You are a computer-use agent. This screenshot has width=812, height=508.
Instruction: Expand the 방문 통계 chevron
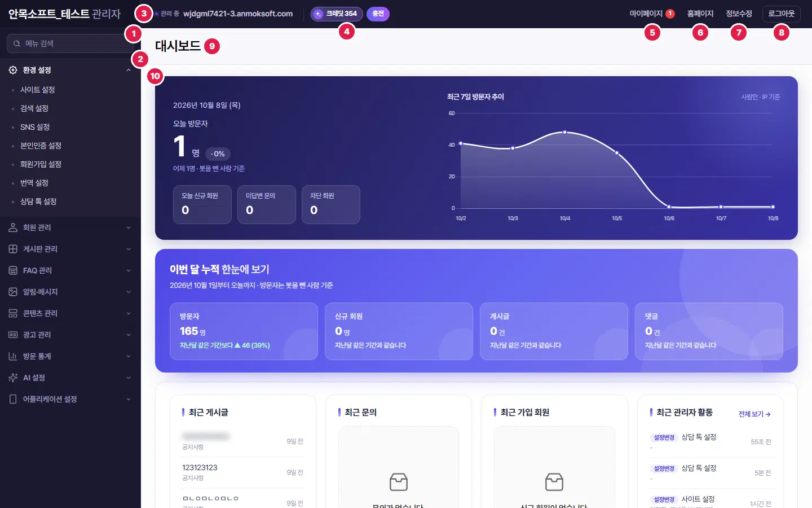129,356
